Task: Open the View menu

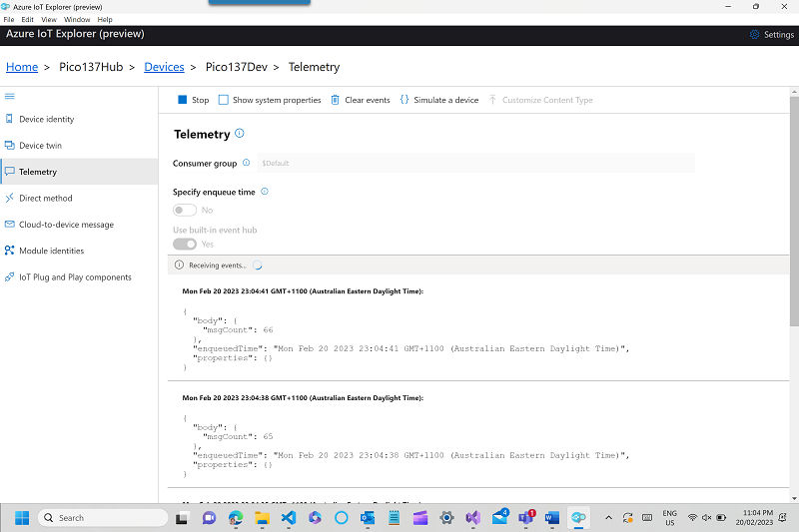Action: click(x=49, y=19)
